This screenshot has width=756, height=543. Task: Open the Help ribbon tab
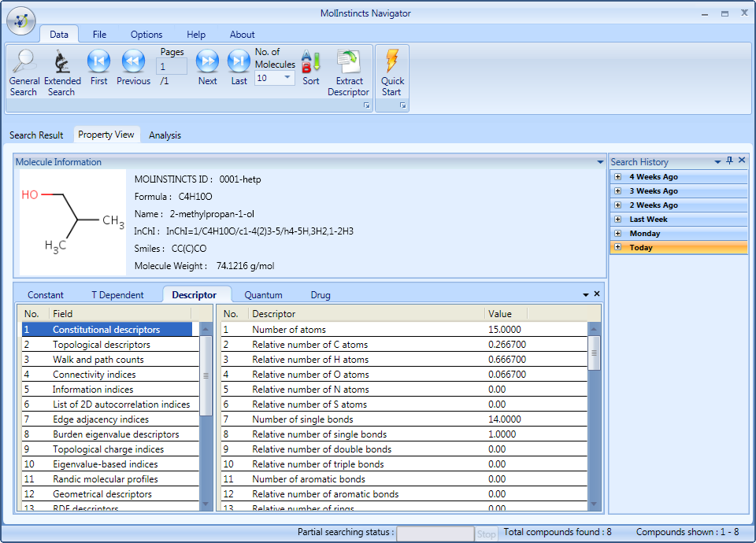tap(196, 34)
